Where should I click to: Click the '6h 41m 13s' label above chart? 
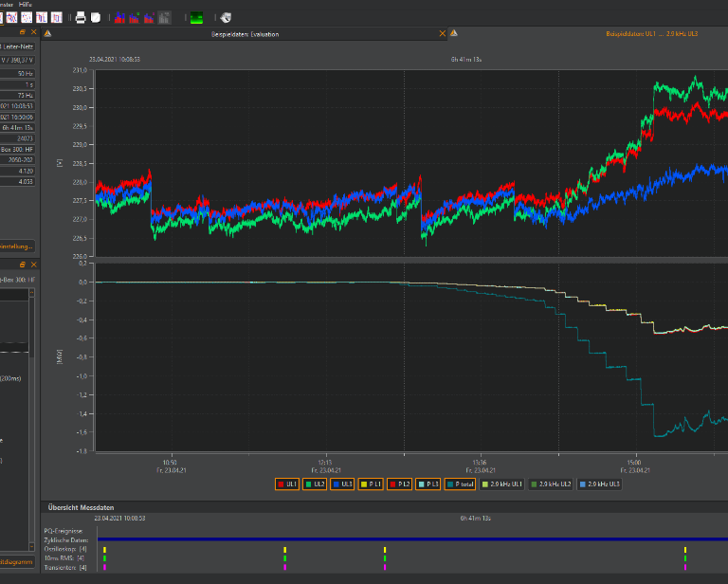(466, 60)
